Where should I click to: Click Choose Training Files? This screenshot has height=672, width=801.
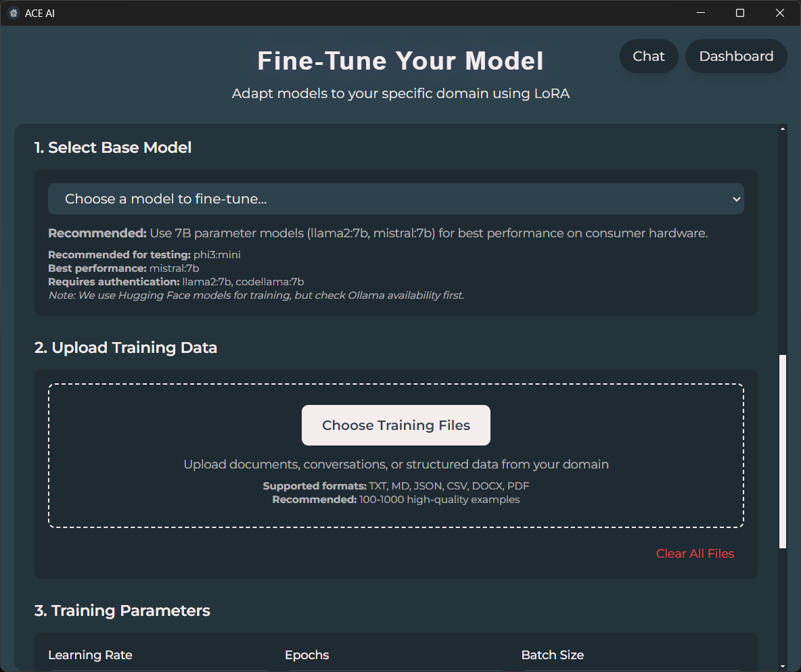[396, 425]
